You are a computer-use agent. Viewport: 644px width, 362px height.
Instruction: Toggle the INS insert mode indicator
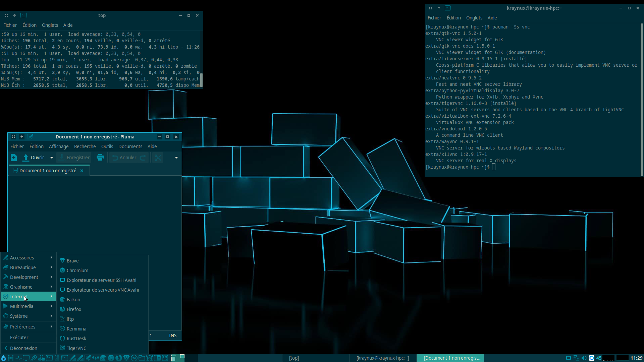(173, 336)
